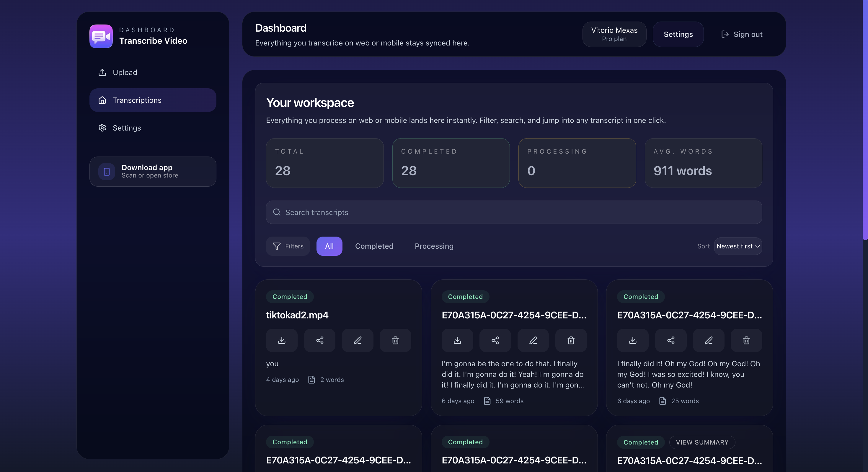Open the Vitorio Mexas Pro plan account button
The width and height of the screenshot is (868, 472).
pos(614,34)
